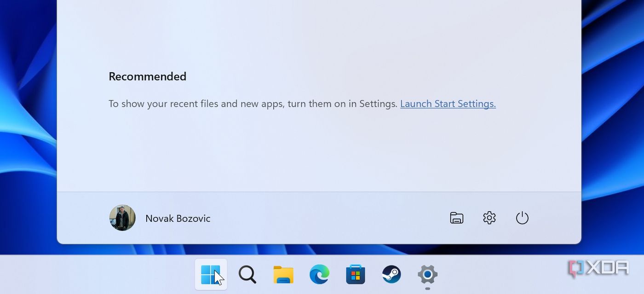The width and height of the screenshot is (644, 294).
Task: Dismiss the Start menu by clicking the wallpaper
Action: click(x=28, y=138)
